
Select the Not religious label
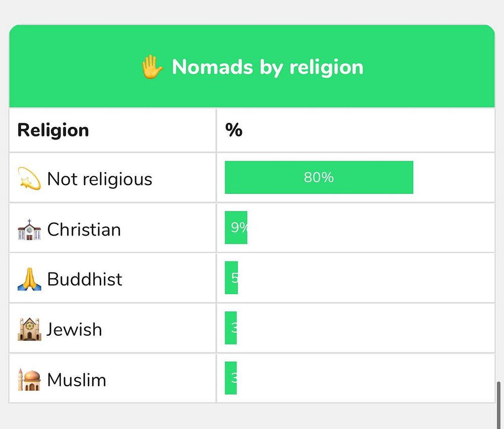pyautogui.click(x=99, y=179)
